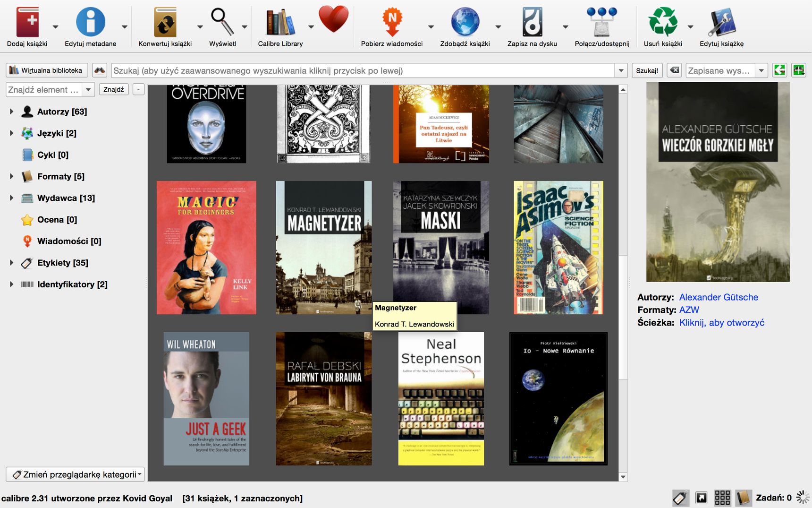The width and height of the screenshot is (812, 508).
Task: Open the Calibre Library dropdown arrow
Action: pos(311,27)
